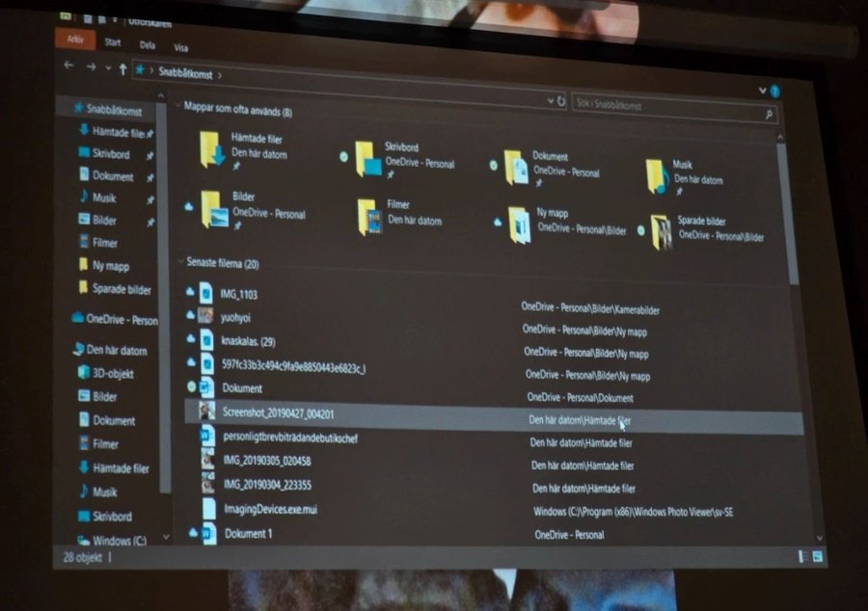868x611 pixels.
Task: Expand the ribbon using the chevron
Action: coord(760,88)
